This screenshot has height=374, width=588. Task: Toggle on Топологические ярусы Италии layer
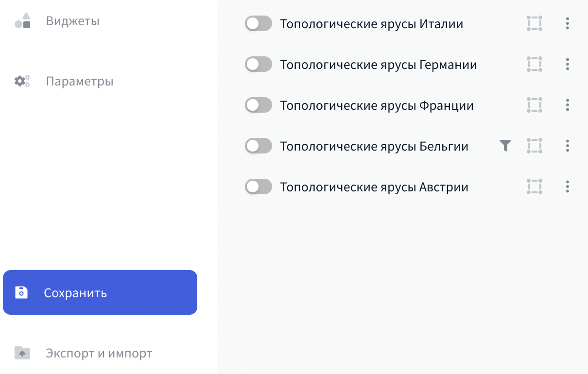(x=258, y=23)
